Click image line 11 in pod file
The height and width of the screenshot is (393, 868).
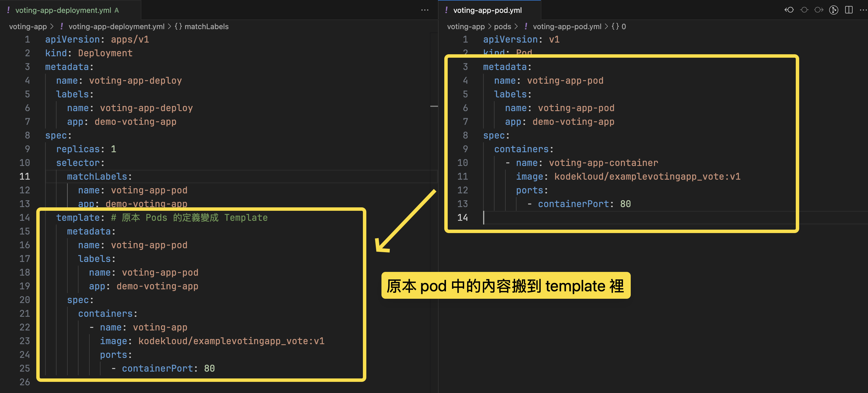tap(628, 177)
